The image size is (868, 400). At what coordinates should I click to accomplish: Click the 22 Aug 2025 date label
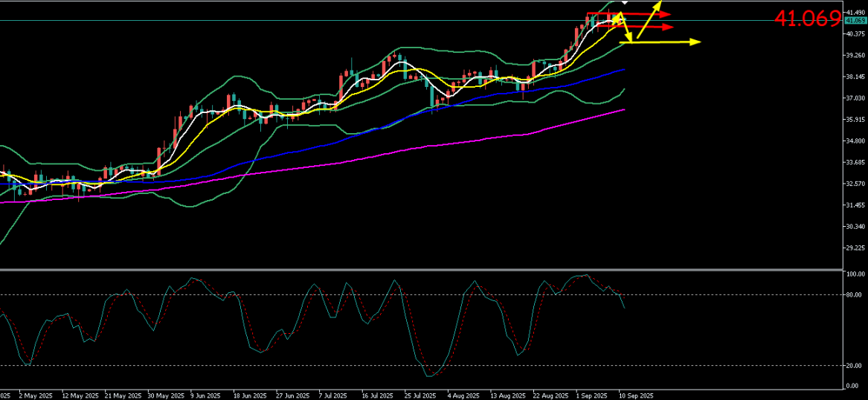click(551, 396)
